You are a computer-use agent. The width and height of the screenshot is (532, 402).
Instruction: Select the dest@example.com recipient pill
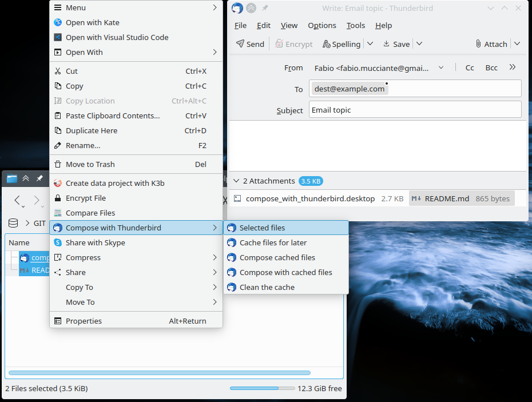pyautogui.click(x=350, y=89)
